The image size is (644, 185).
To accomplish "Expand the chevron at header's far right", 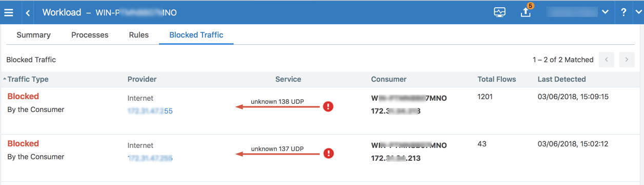I will pyautogui.click(x=639, y=12).
